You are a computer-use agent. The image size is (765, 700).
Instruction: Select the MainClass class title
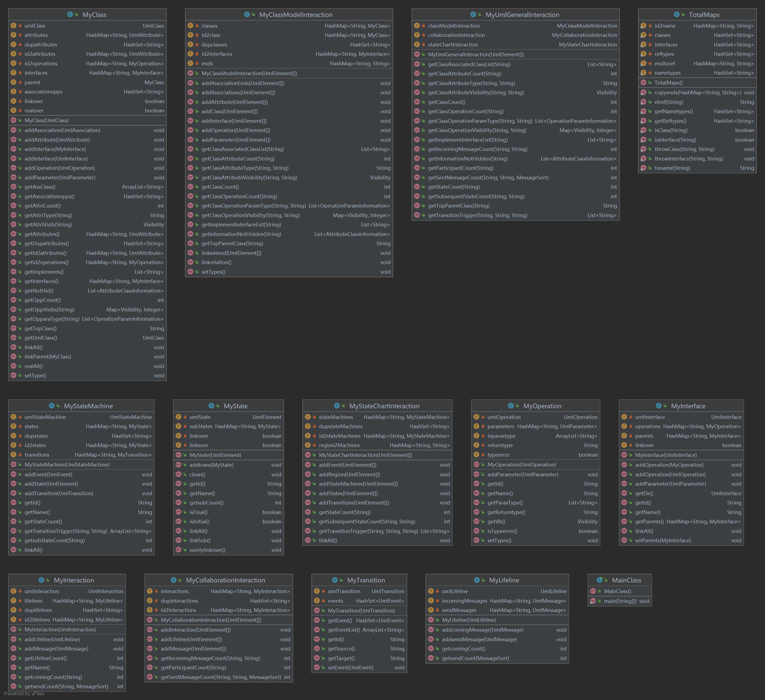point(627,580)
